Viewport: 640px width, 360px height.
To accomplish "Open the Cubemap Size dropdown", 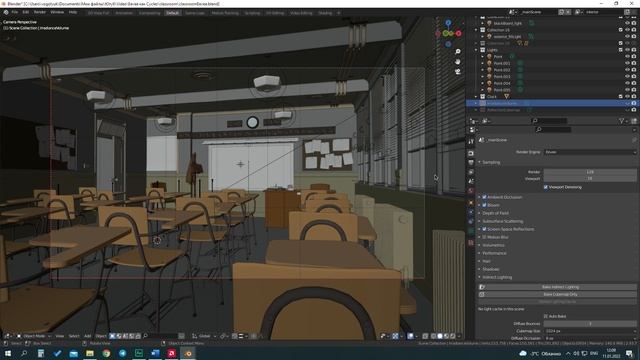I will (x=590, y=331).
